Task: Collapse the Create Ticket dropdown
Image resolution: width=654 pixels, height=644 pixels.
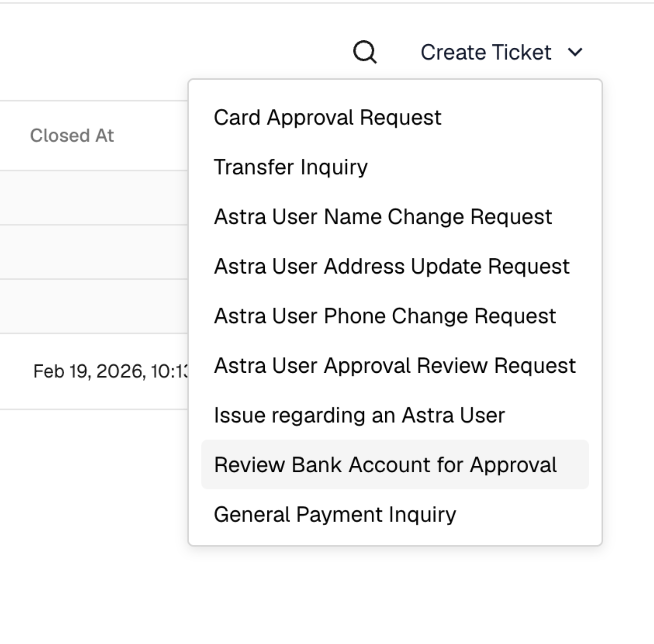Action: [502, 52]
